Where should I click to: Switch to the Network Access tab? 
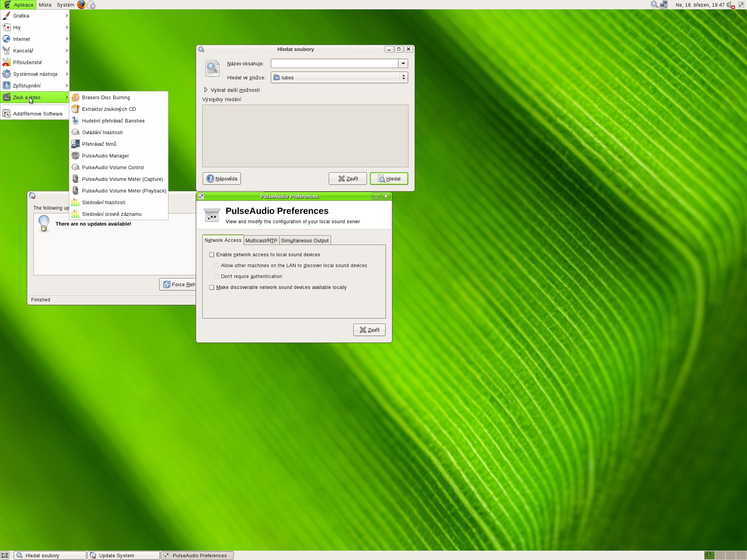tap(223, 240)
